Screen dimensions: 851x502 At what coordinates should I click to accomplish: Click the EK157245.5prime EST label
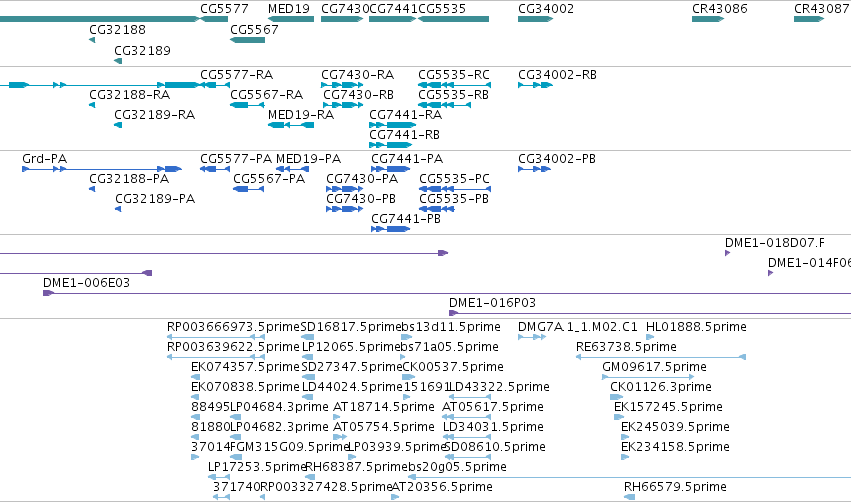[x=669, y=408]
